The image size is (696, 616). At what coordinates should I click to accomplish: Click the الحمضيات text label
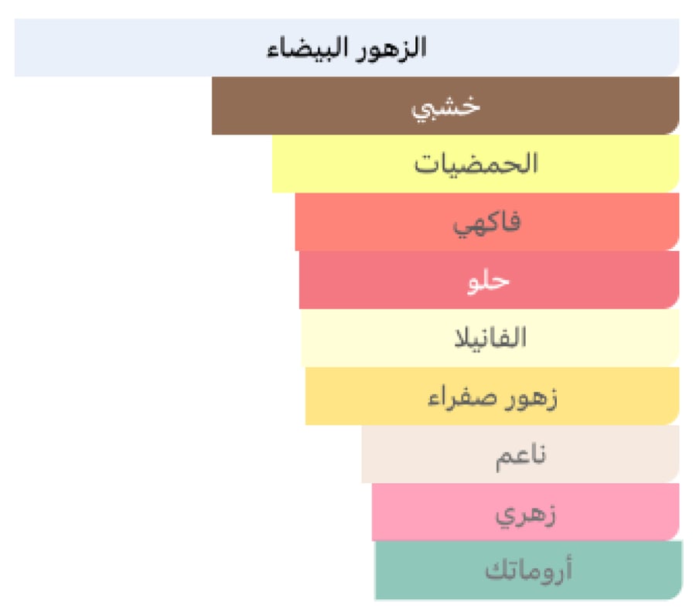476,163
